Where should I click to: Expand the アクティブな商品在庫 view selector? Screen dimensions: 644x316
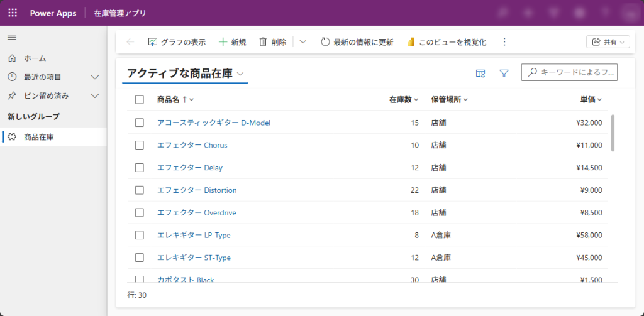[x=240, y=74]
